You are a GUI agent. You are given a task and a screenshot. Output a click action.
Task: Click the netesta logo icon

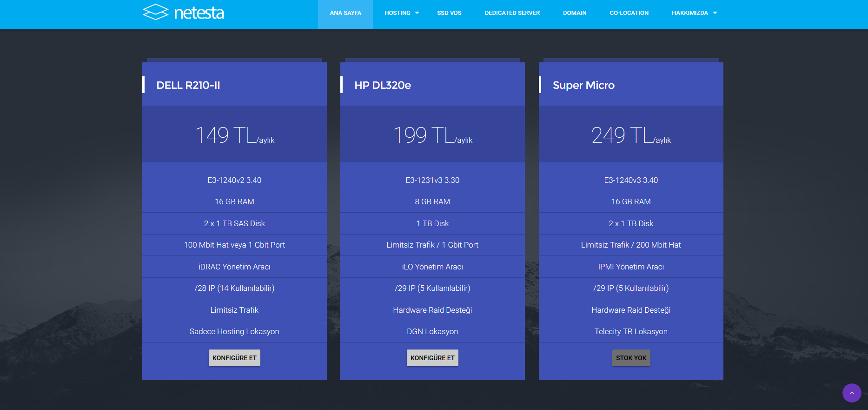[x=155, y=12]
